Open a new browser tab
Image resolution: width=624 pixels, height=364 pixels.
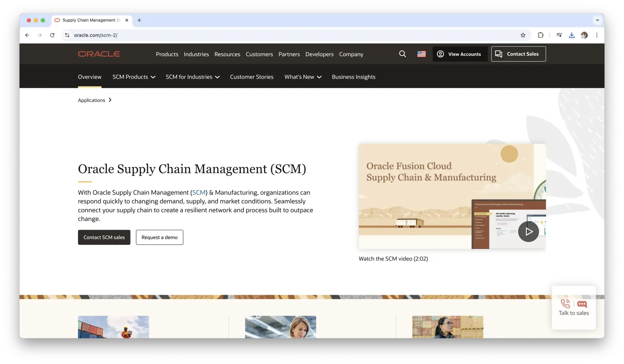(139, 20)
